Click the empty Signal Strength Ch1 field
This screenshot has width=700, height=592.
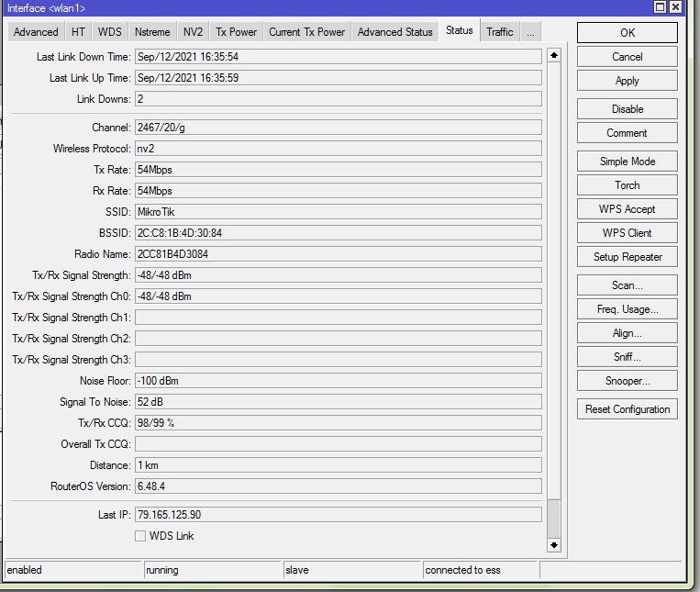click(339, 318)
